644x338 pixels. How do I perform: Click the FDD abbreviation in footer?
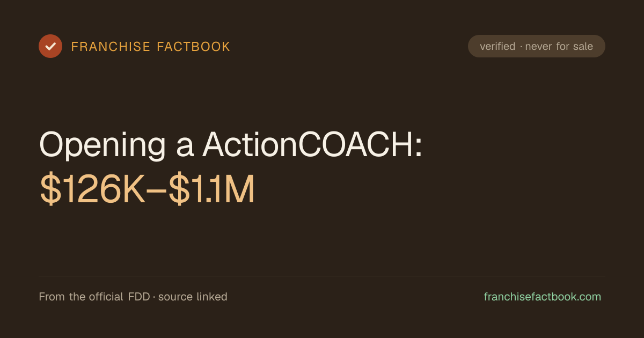pos(139,297)
